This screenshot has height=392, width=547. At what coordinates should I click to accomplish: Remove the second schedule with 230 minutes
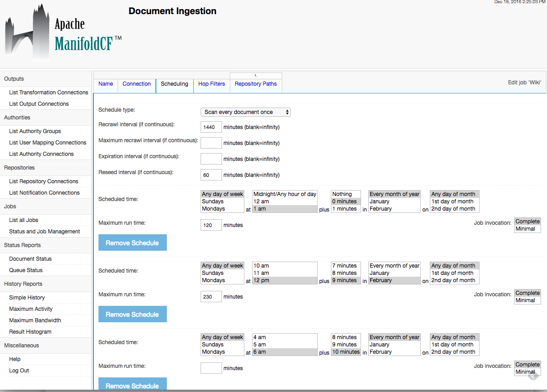coord(133,315)
